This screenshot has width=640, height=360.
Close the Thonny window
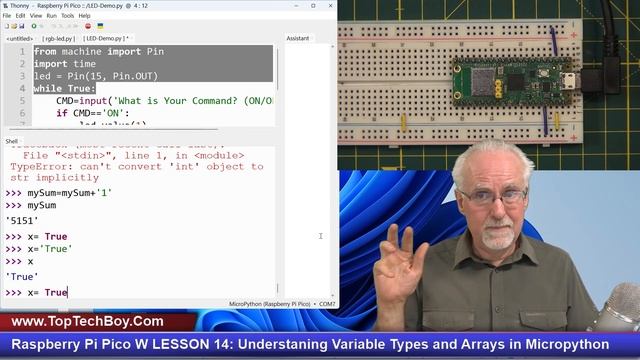330,6
